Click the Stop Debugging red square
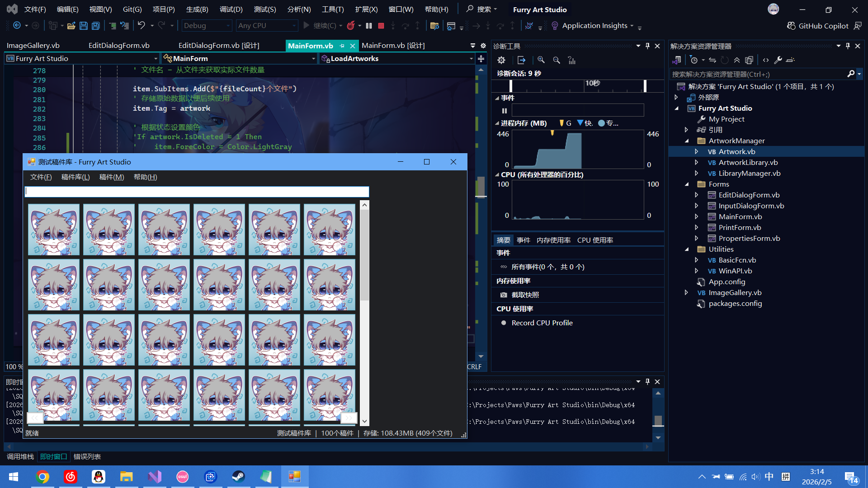Viewport: 868px width, 488px height. 381,26
